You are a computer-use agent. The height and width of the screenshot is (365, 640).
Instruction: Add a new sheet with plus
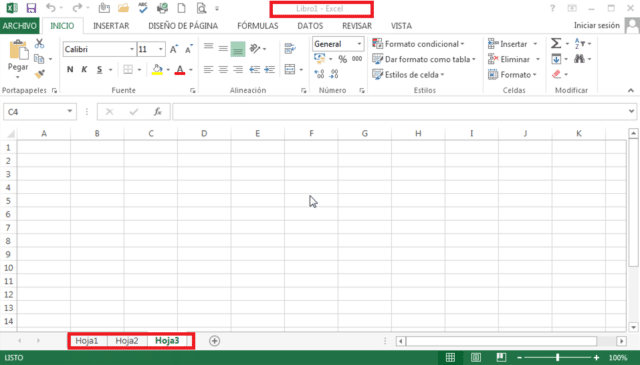[214, 341]
